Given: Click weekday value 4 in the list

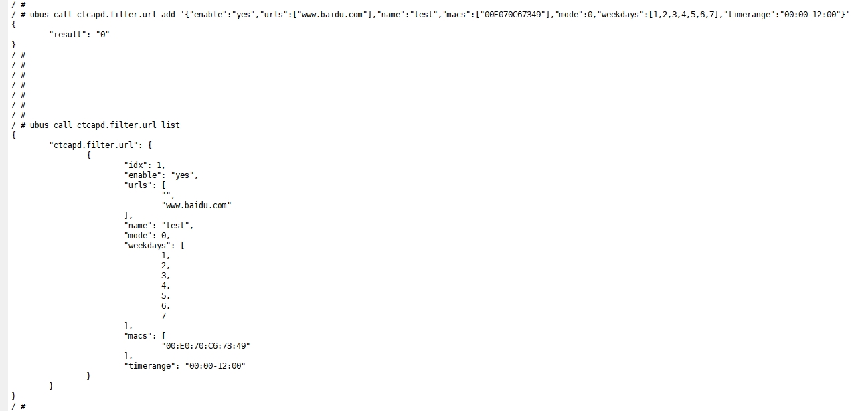Looking at the screenshot, I should coord(165,285).
